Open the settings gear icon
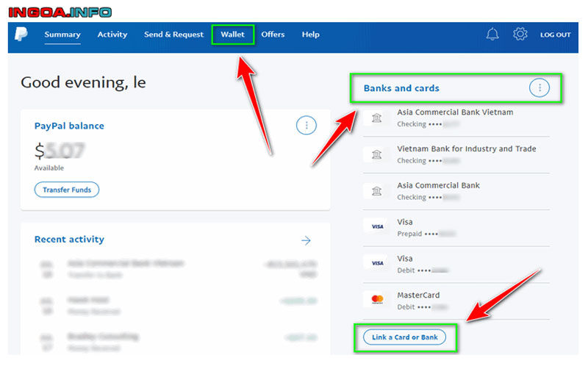Image resolution: width=588 pixels, height=366 pixels. 520,35
